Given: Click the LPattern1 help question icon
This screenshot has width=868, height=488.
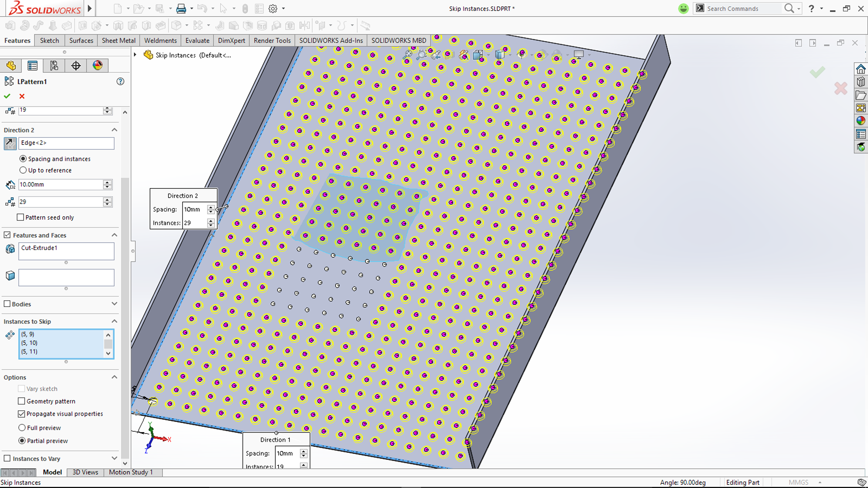Looking at the screenshot, I should tap(120, 82).
